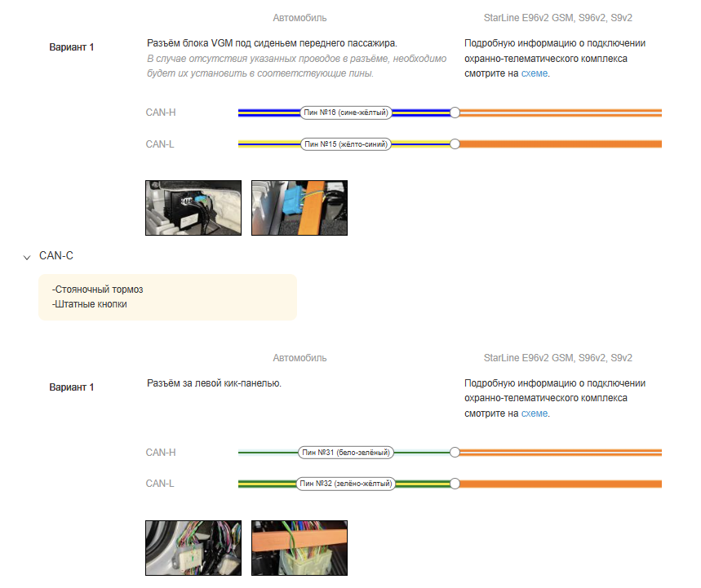Open the схеме link in kick-panel connector section
701x588 pixels.
[x=535, y=413]
